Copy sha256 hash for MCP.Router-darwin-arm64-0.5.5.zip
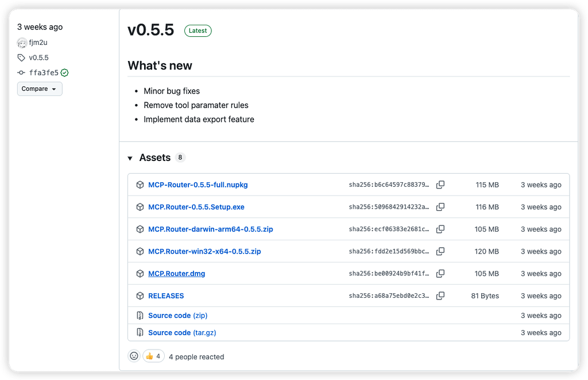 click(440, 229)
